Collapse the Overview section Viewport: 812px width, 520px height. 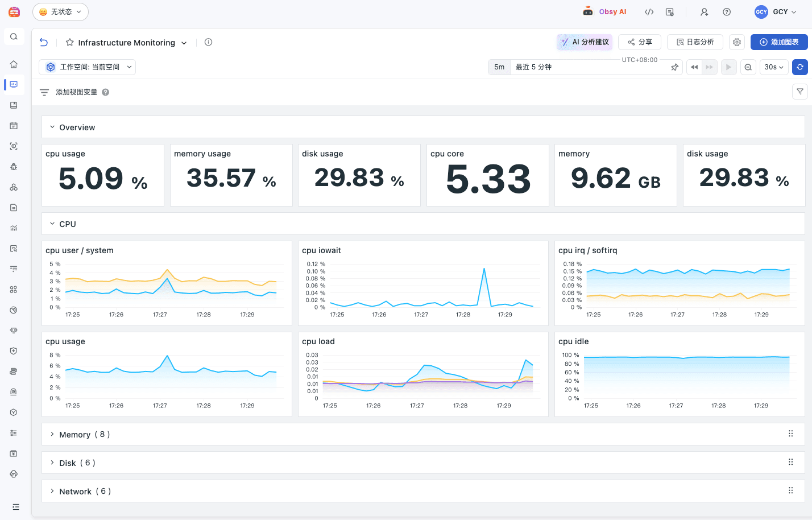[x=52, y=127]
